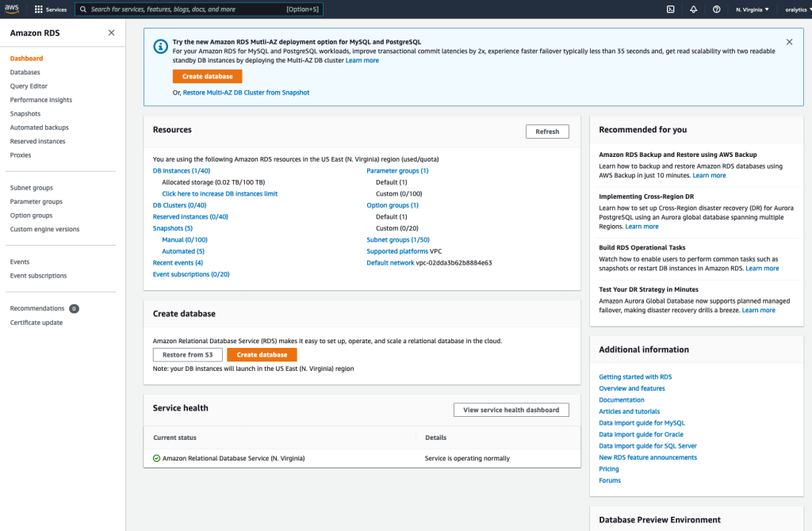Viewport: 812px width, 531px height.
Task: Click the Refresh button in Resources
Action: (547, 132)
